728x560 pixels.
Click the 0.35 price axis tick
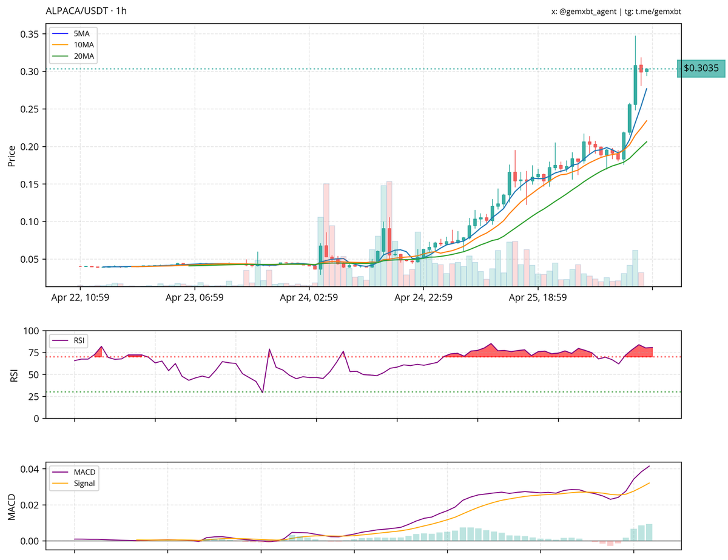[x=30, y=34]
